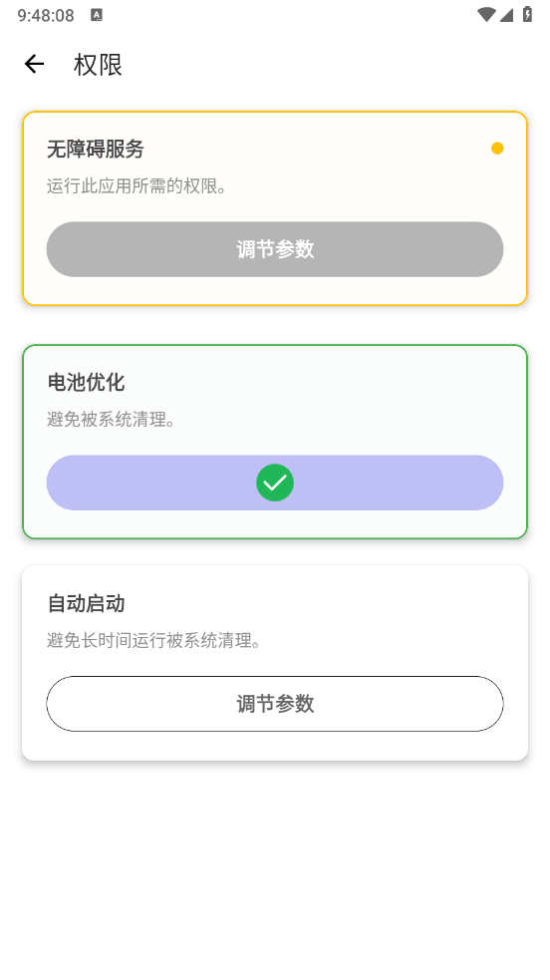Select the 自动启动 card title
This screenshot has height=980, width=550.
(86, 604)
